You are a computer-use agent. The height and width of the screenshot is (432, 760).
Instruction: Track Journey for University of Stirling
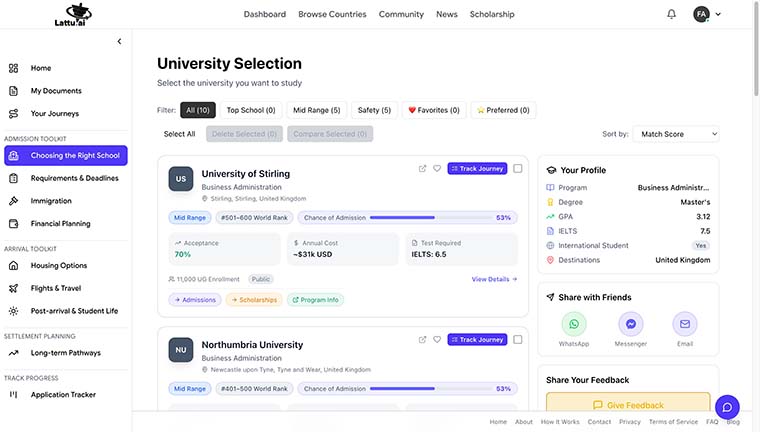tap(477, 168)
